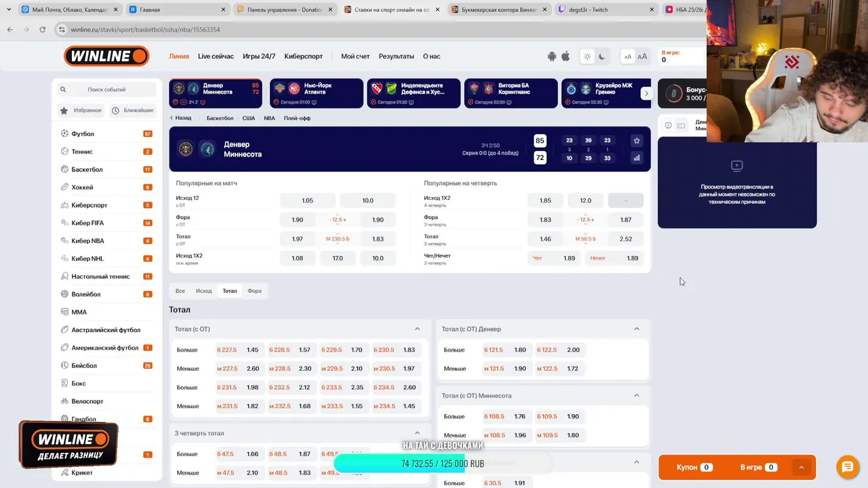
Task: Switch to light theme sun icon
Action: [x=587, y=56]
